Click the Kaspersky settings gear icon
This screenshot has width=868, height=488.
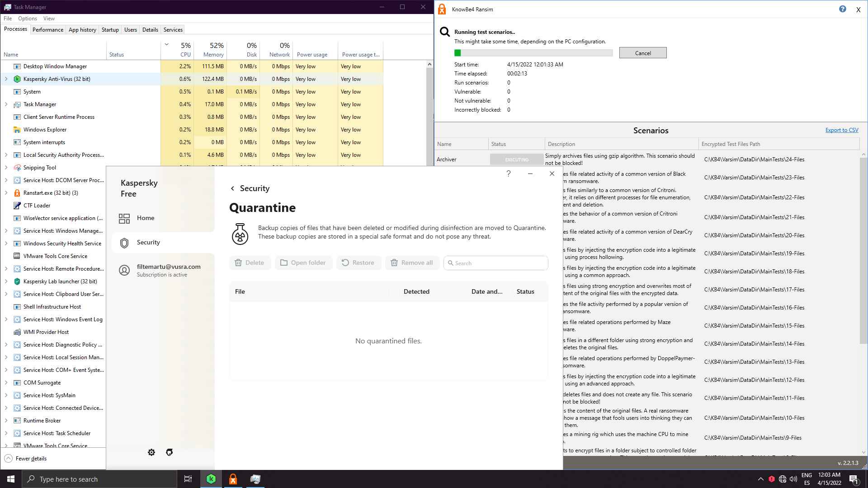[151, 452]
